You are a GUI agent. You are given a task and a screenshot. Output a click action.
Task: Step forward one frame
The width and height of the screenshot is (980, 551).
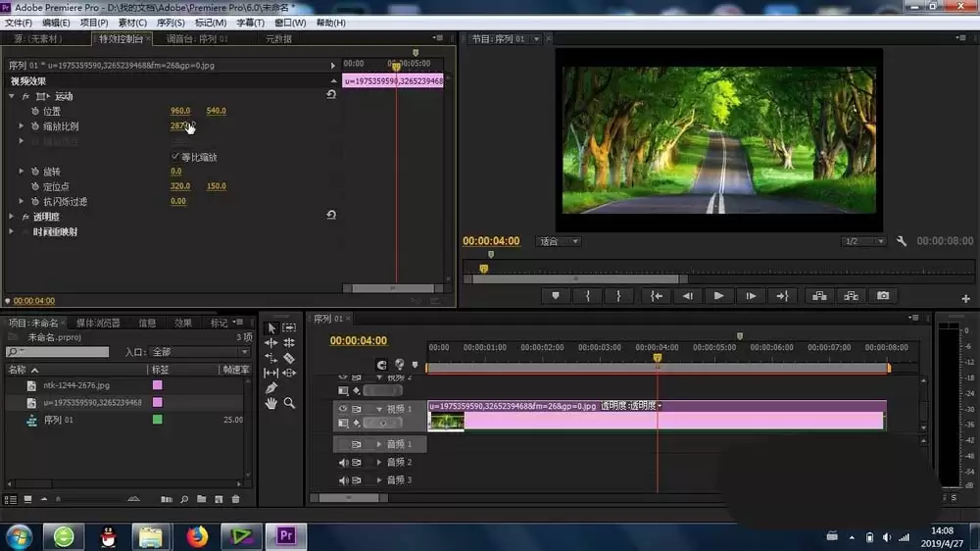751,296
